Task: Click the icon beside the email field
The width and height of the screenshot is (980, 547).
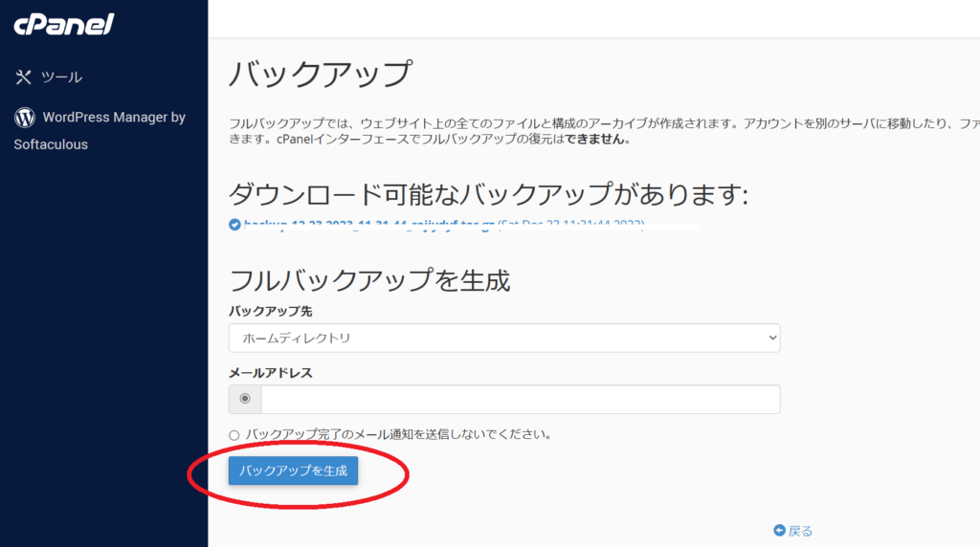Action: [245, 399]
